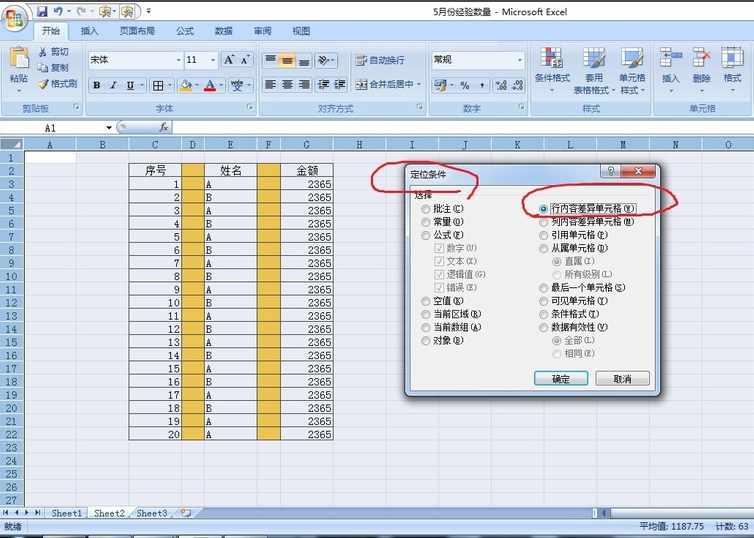This screenshot has height=538, width=754.
Task: Open the font size dropdown
Action: coord(213,60)
